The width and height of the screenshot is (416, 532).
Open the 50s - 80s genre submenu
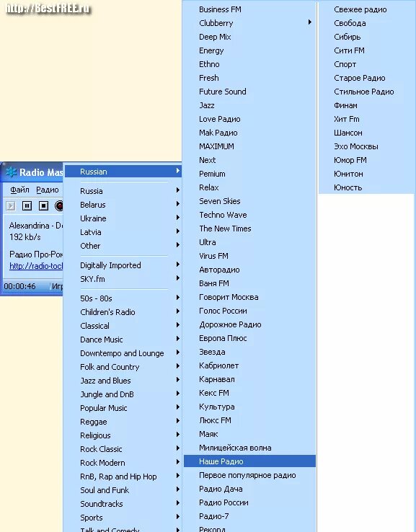[x=123, y=298]
